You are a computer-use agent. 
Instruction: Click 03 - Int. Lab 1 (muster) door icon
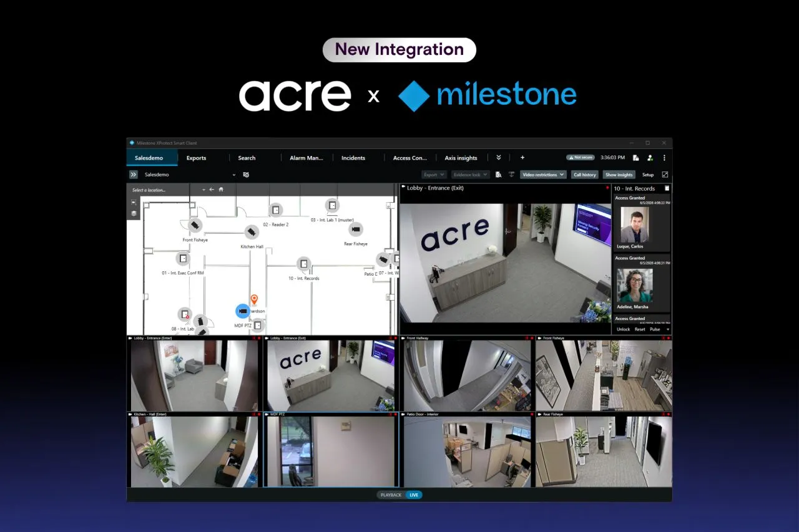[332, 205]
